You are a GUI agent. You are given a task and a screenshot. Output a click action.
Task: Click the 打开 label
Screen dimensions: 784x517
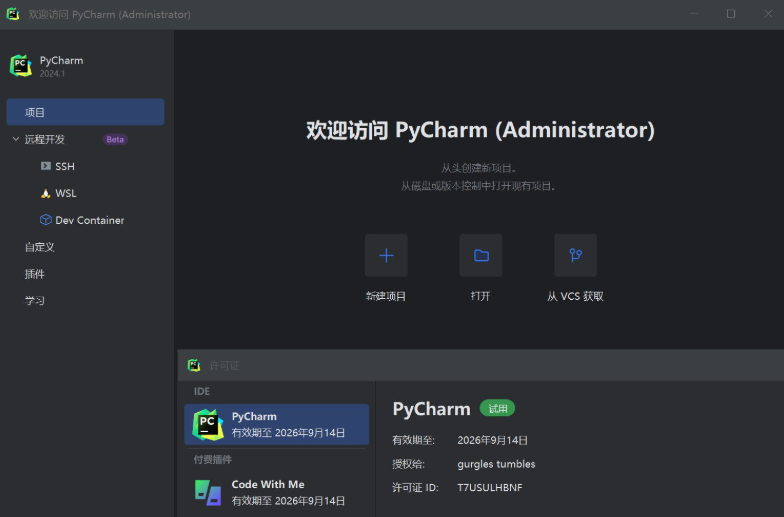(480, 296)
